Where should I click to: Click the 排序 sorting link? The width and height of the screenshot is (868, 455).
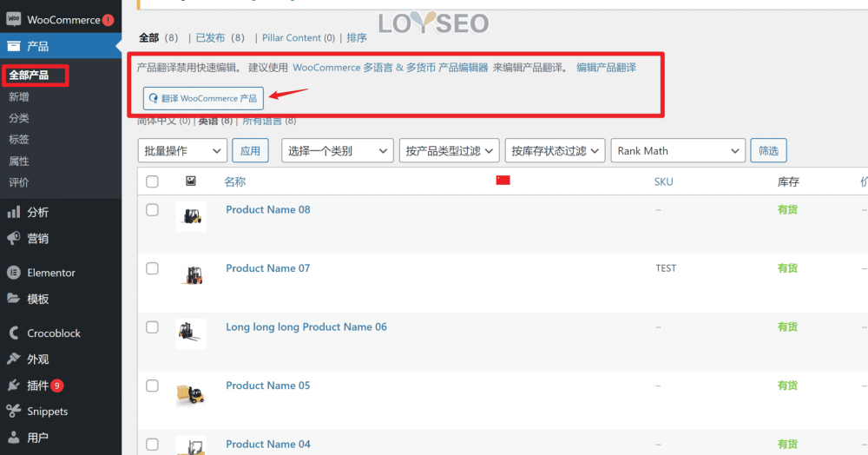pyautogui.click(x=357, y=37)
